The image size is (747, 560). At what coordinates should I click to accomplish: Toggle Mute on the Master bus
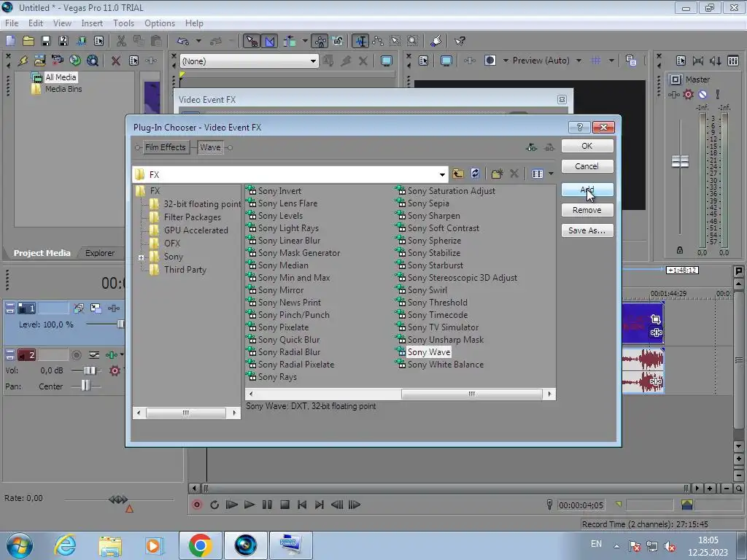(x=703, y=94)
